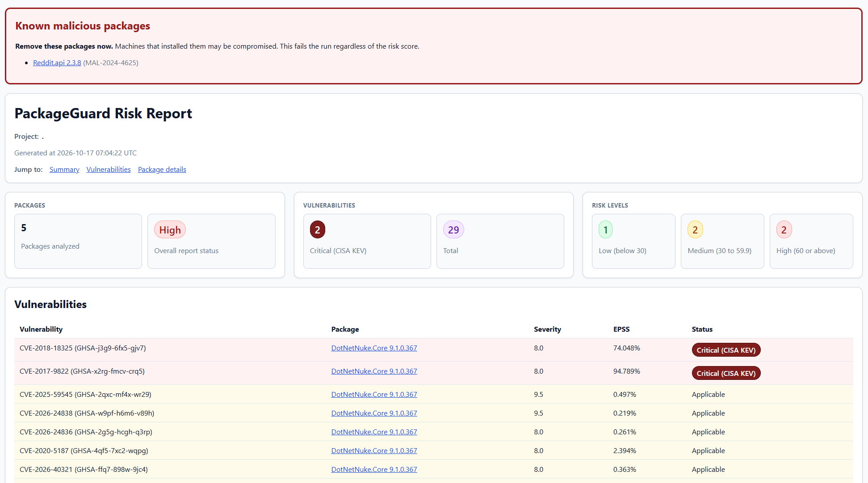Click the EPSS column header

621,329
